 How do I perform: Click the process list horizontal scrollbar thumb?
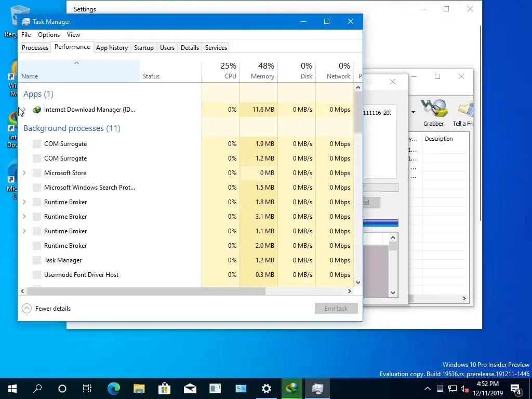pyautogui.click(x=146, y=291)
